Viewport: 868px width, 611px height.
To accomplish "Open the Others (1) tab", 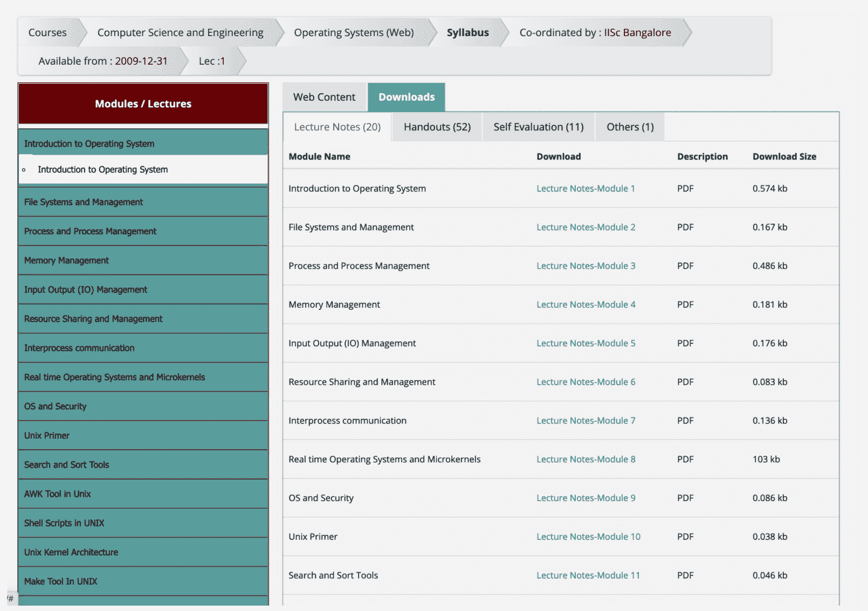I will pos(630,127).
